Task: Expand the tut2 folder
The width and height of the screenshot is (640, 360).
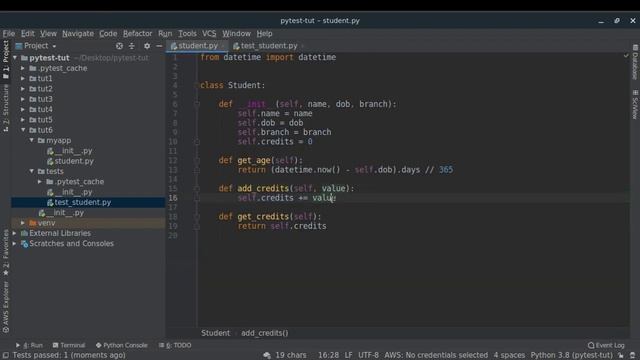Action: [x=23, y=89]
